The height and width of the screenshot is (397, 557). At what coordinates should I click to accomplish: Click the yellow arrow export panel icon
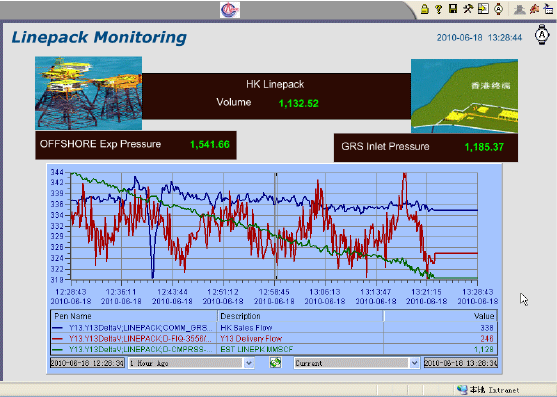click(483, 9)
